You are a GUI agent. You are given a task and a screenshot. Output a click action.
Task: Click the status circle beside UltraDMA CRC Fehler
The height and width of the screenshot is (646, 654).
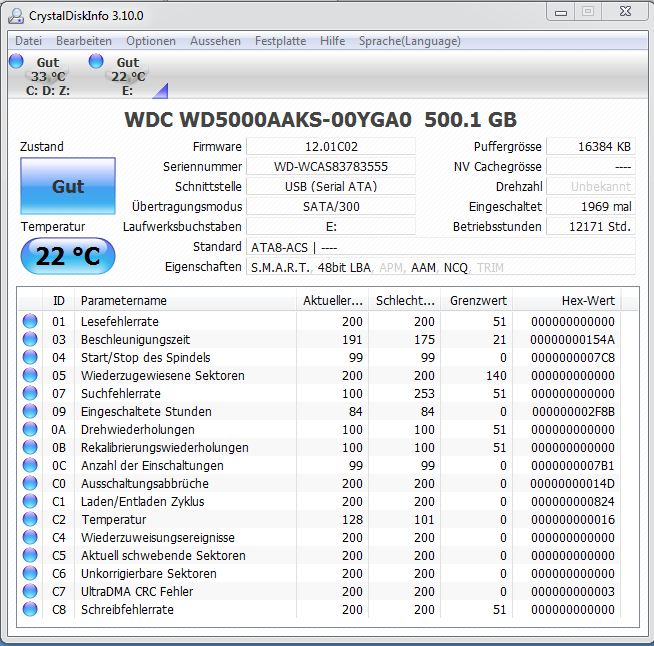pyautogui.click(x=30, y=591)
